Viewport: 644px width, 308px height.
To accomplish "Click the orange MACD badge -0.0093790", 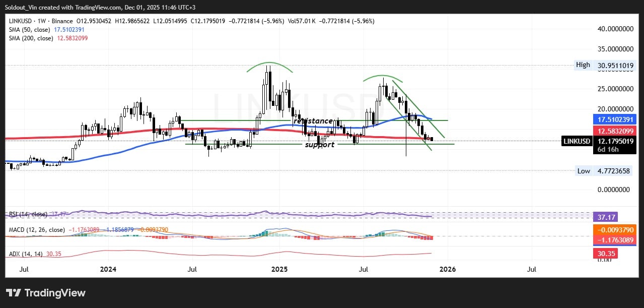I will click(x=615, y=230).
